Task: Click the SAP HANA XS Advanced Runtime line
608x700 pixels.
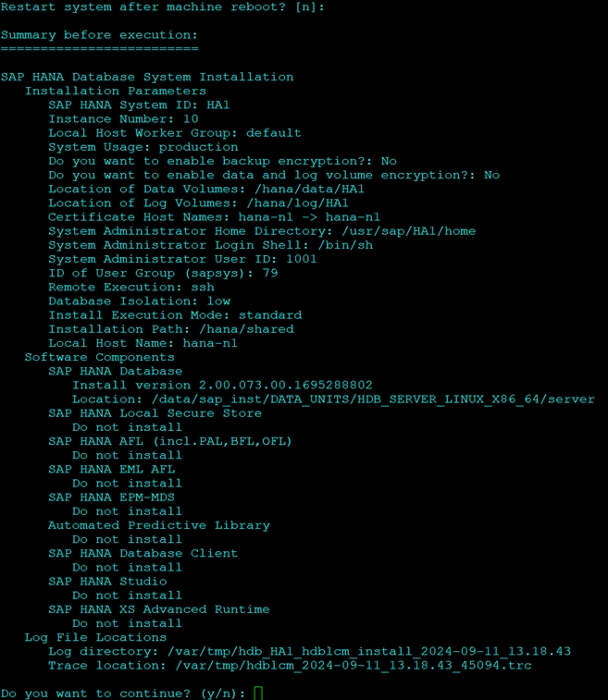Action: point(159,609)
